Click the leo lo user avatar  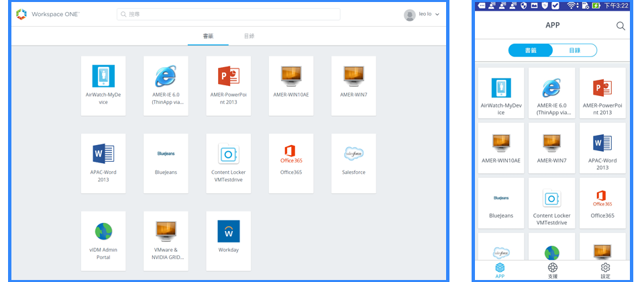[x=409, y=15]
